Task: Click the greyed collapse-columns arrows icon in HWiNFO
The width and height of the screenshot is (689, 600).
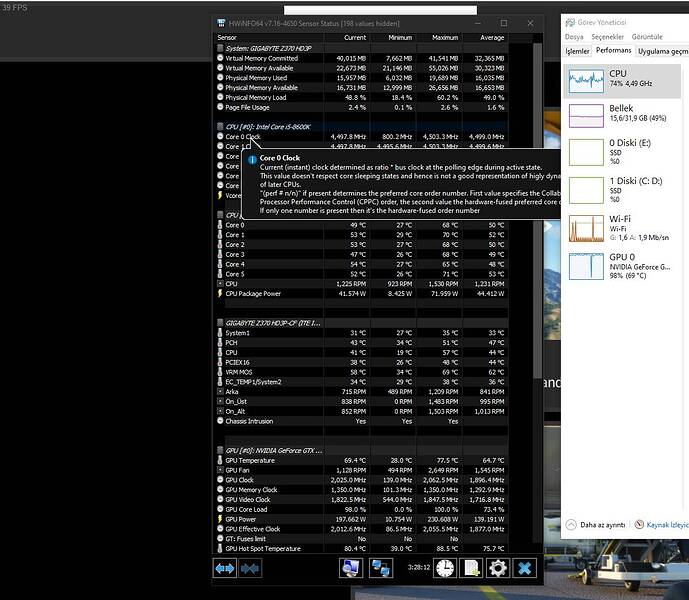Action: point(250,568)
